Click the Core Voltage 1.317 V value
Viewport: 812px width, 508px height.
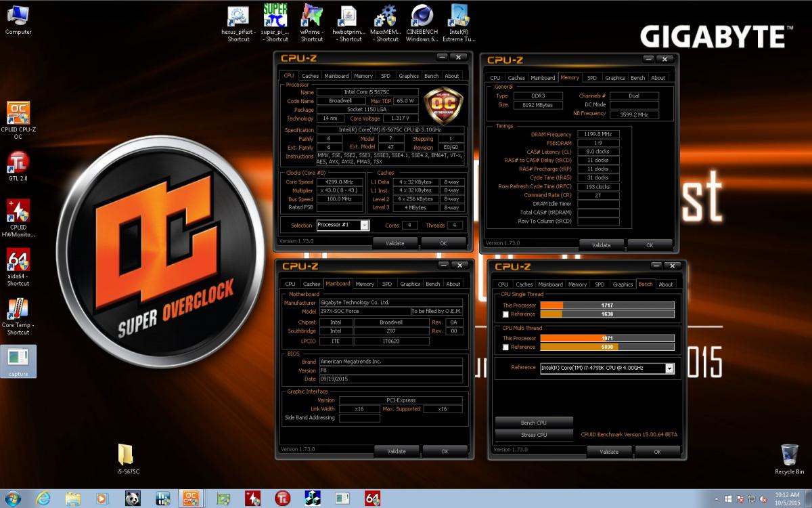pos(402,119)
